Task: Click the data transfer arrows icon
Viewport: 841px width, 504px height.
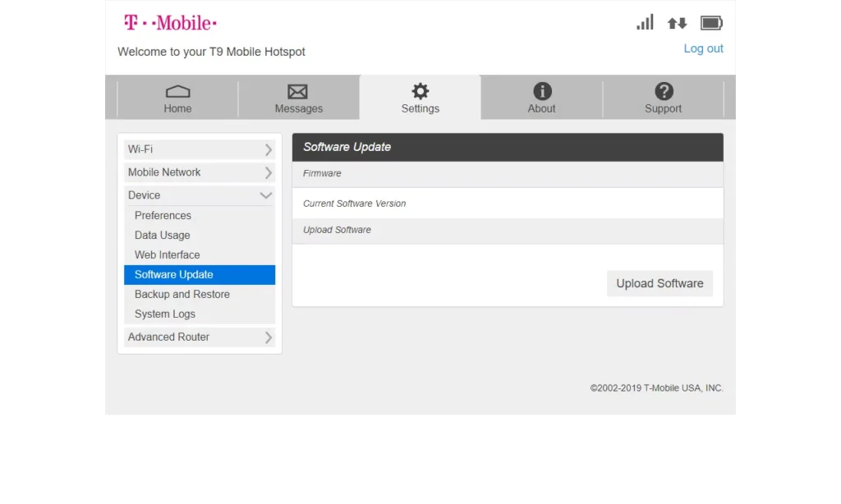Action: (x=677, y=23)
